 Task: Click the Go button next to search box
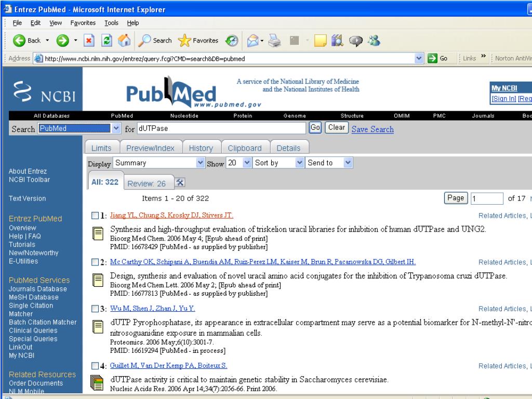315,128
